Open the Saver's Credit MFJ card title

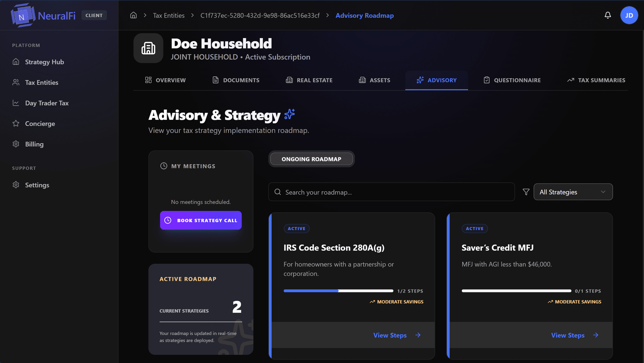497,247
